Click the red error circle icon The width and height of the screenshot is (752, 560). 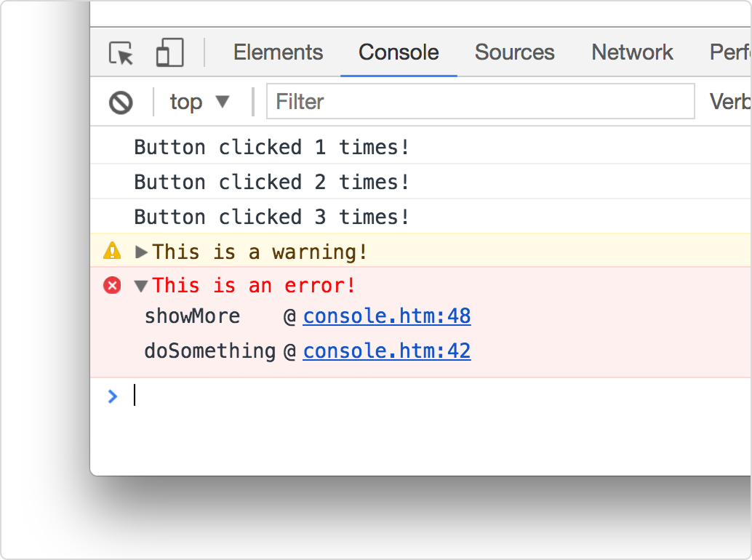click(112, 286)
